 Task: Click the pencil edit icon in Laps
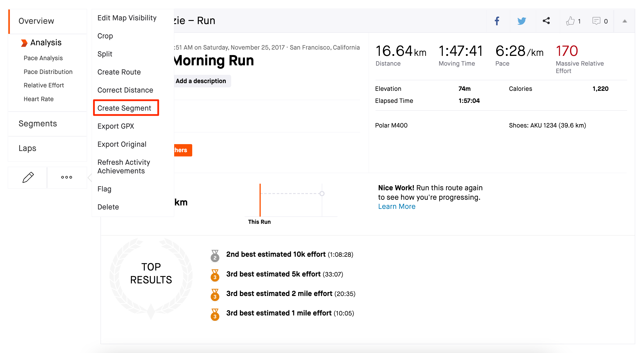point(29,177)
